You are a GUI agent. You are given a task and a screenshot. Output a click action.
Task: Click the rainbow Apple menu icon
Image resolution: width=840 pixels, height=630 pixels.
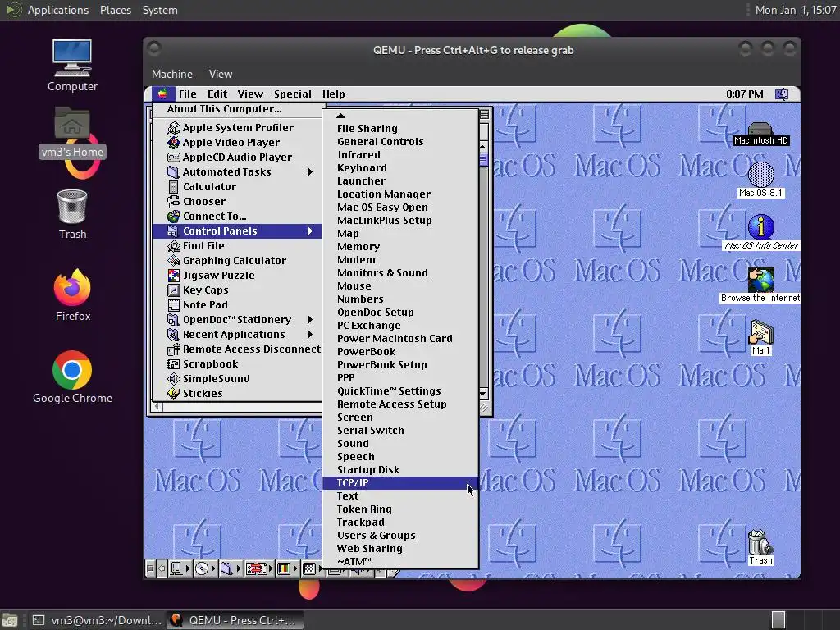point(162,94)
